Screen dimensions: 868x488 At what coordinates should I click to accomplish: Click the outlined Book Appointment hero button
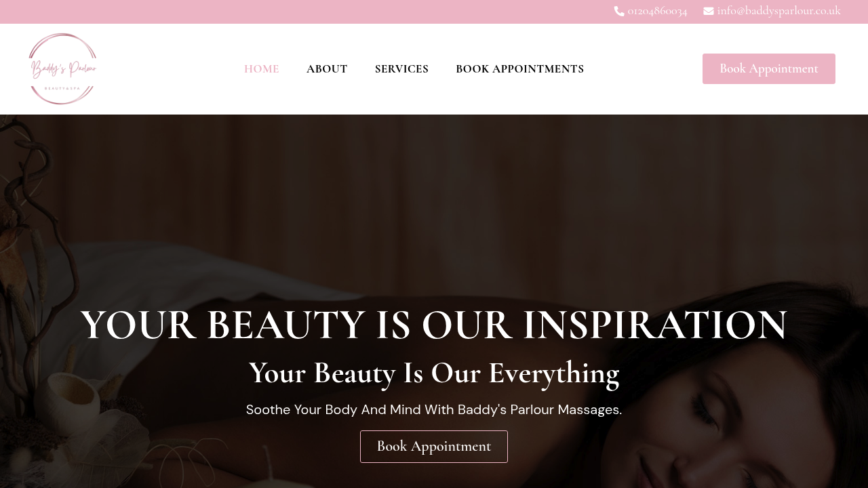point(434,447)
